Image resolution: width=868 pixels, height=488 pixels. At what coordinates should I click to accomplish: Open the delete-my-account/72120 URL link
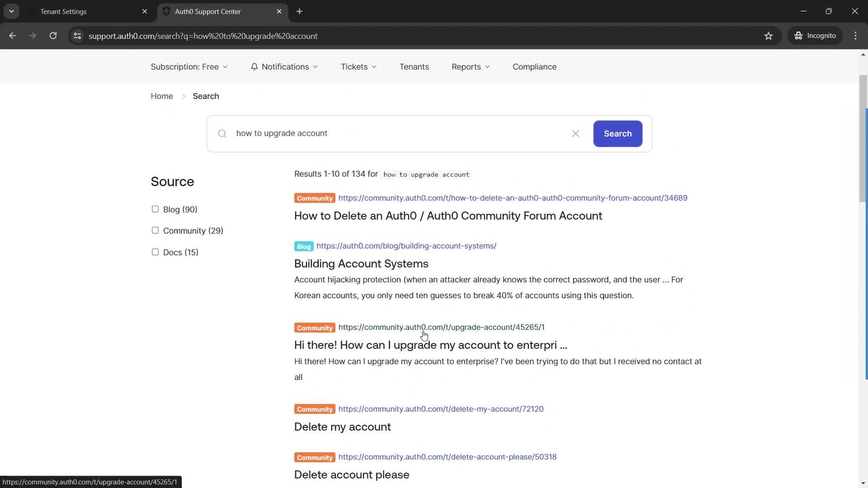(441, 409)
